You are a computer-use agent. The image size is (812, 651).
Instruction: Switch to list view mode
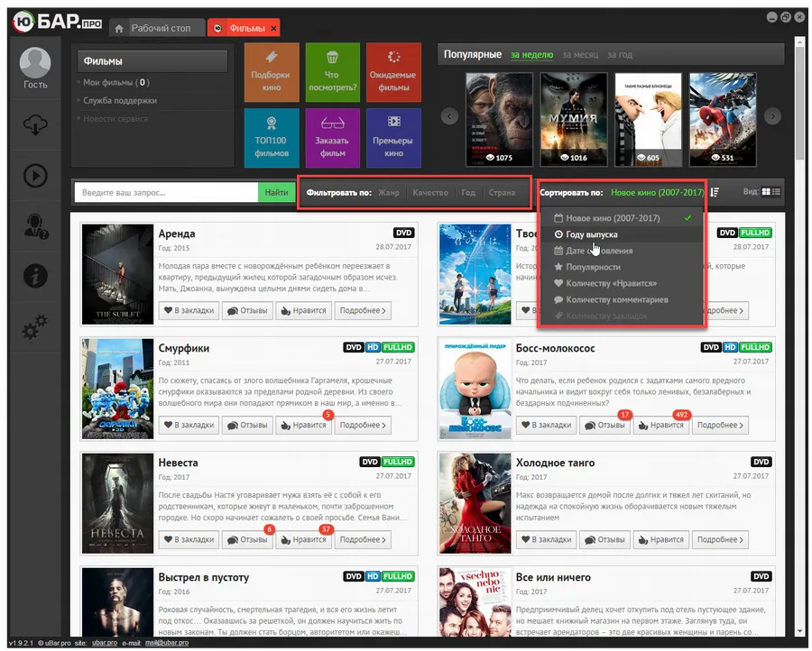(x=776, y=192)
